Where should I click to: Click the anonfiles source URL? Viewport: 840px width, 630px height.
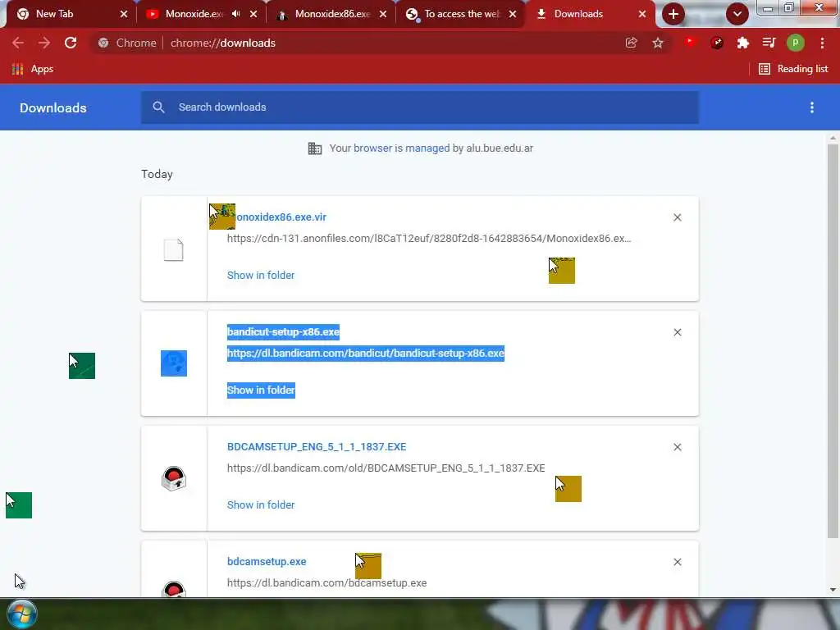click(x=429, y=239)
